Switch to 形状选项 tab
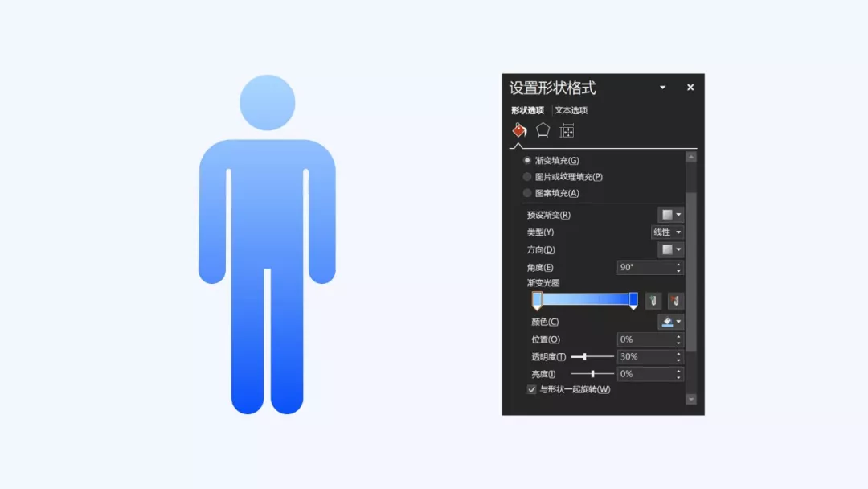This screenshot has width=868, height=489. click(x=527, y=110)
